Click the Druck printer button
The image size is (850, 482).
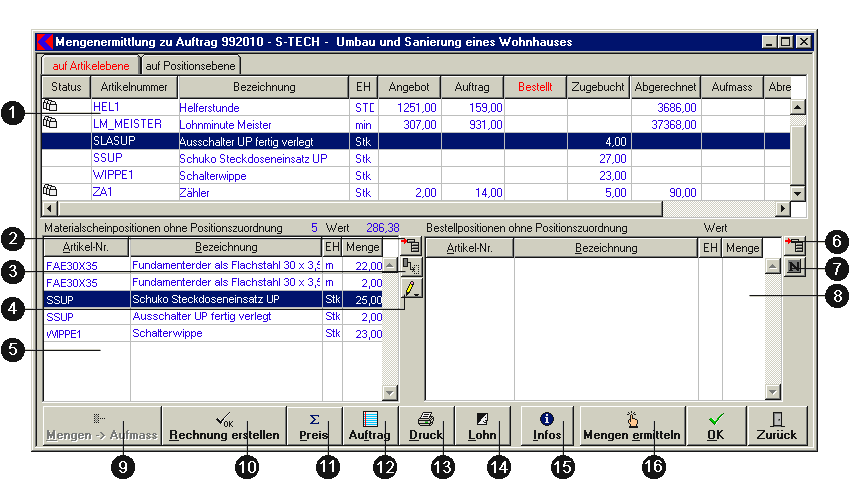click(426, 425)
